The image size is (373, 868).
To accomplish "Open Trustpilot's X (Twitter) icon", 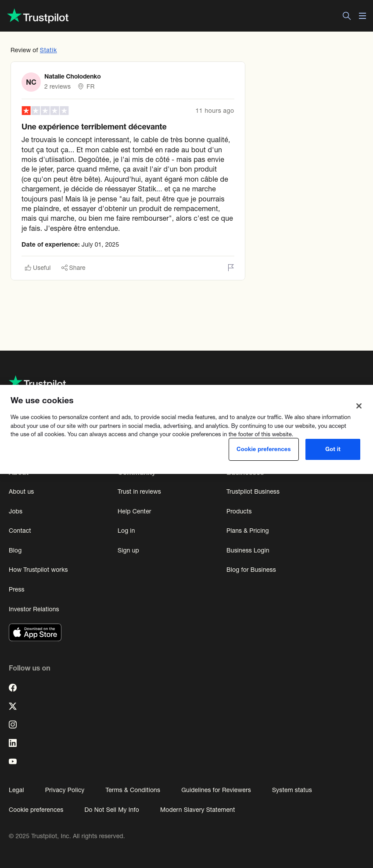I will coord(13,706).
